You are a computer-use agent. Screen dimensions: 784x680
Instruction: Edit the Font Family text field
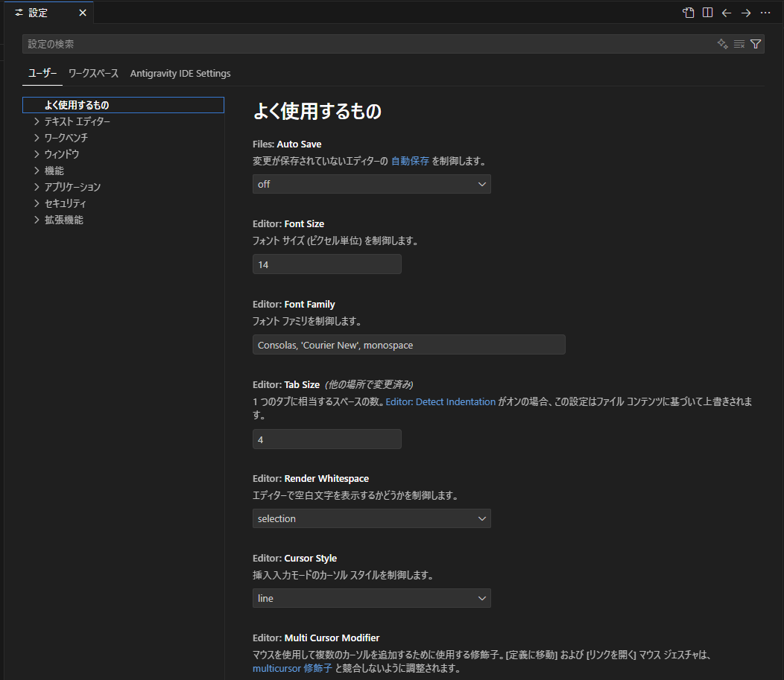(409, 345)
